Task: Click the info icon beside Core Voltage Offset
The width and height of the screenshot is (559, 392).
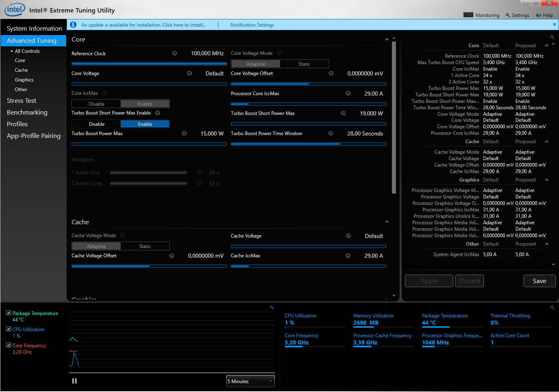Action: pos(331,73)
